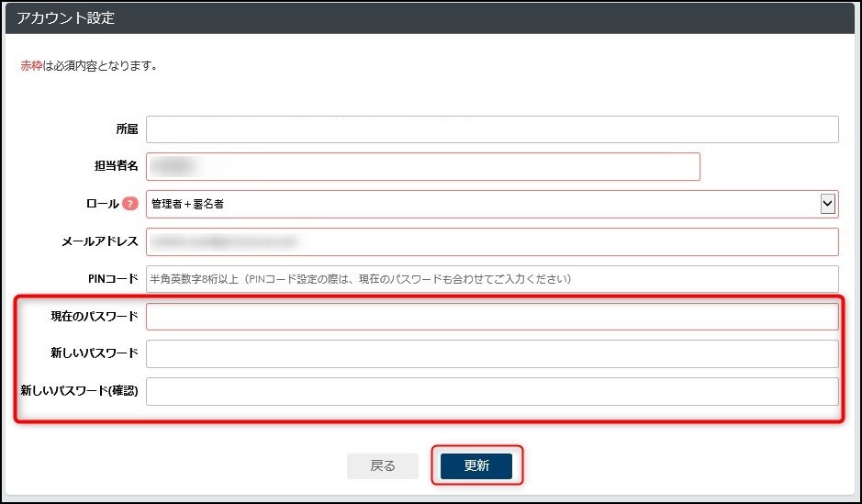Viewport: 862px width, 504px height.
Task: Click the 所属 field label
Action: point(127,129)
